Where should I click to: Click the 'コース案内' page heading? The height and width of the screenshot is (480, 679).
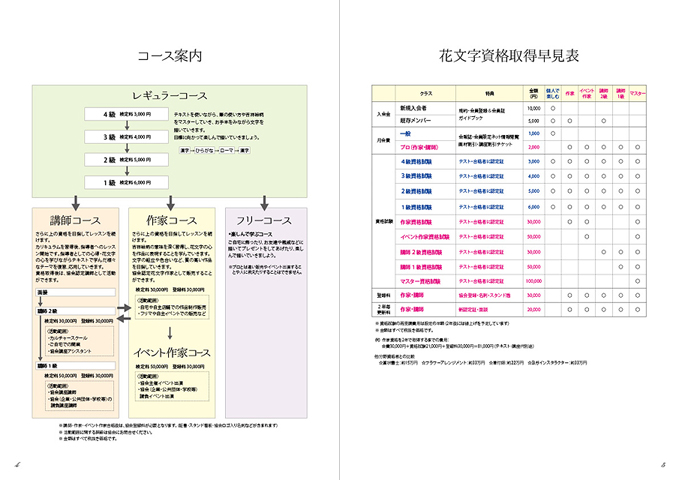(170, 56)
